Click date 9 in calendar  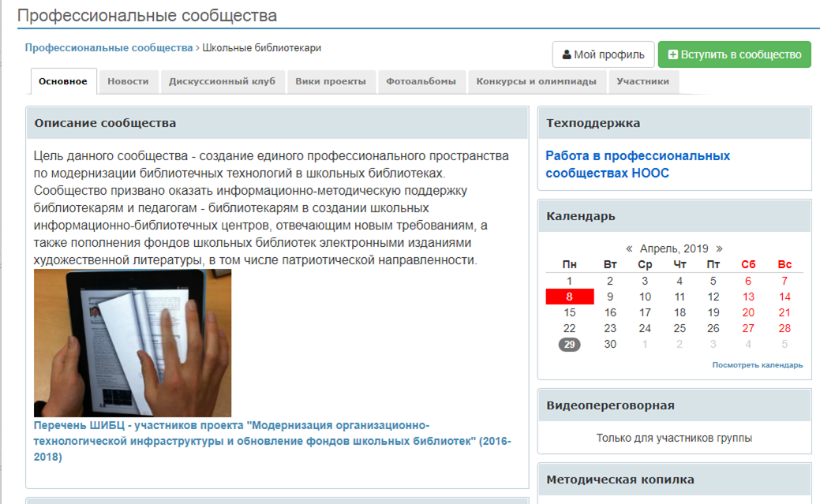[x=610, y=297]
